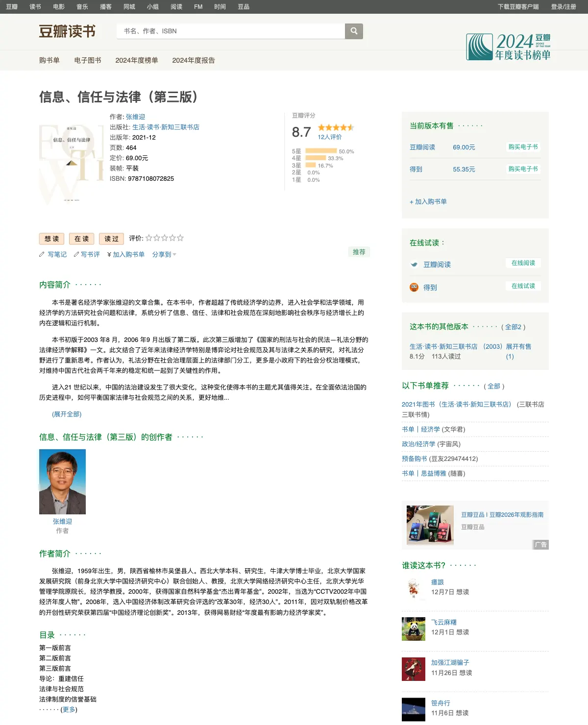Image resolution: width=588 pixels, height=725 pixels.
Task: Mark the book as 读过
Action: click(x=112, y=239)
